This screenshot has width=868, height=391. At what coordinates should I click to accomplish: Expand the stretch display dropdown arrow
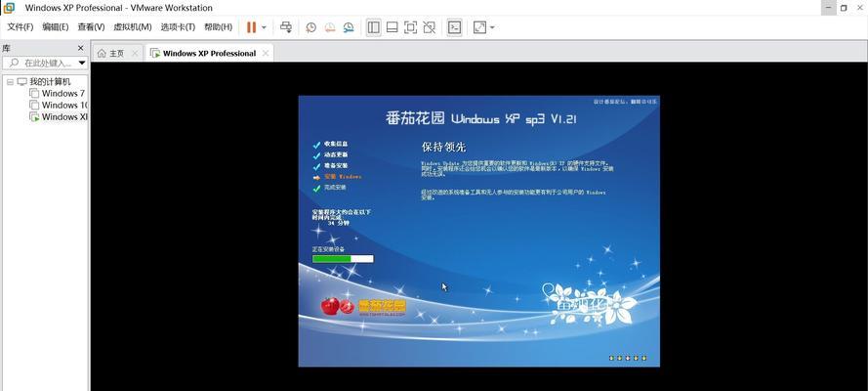(x=492, y=27)
